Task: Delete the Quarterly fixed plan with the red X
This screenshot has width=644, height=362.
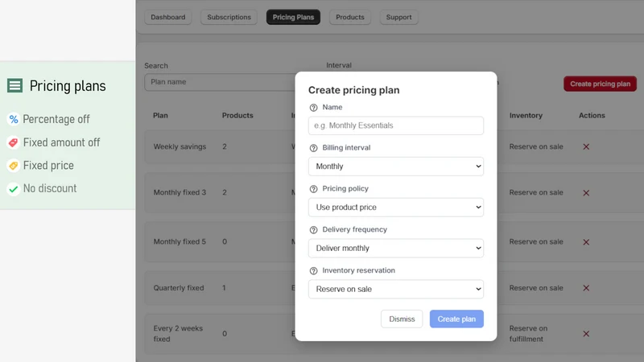Action: point(586,288)
